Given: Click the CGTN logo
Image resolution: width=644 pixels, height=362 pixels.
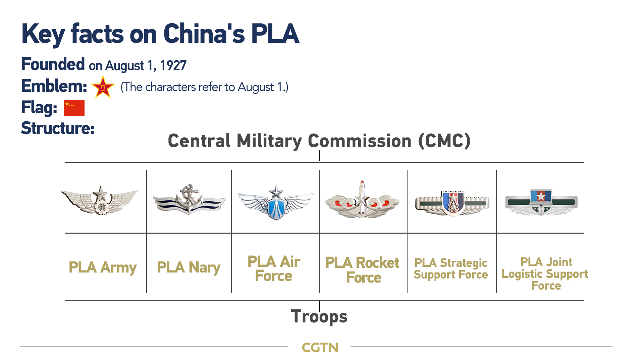Looking at the screenshot, I should [x=320, y=348].
